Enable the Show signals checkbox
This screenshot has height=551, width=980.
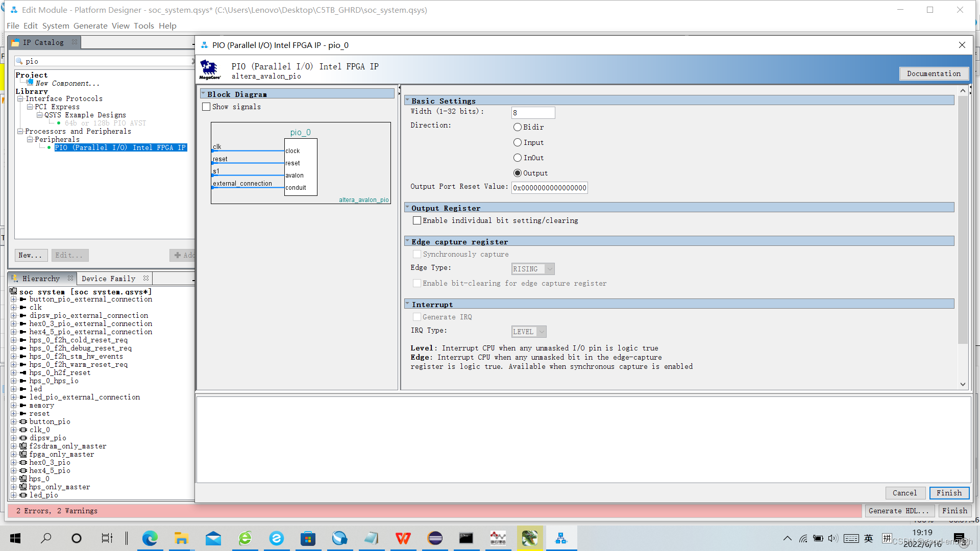[x=206, y=107]
